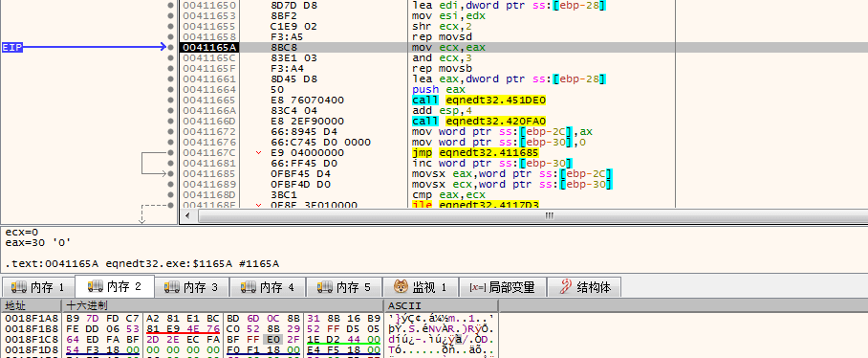This screenshot has height=358, width=868.
Task: Switch to the 内存 3 tab
Action: coord(191,287)
